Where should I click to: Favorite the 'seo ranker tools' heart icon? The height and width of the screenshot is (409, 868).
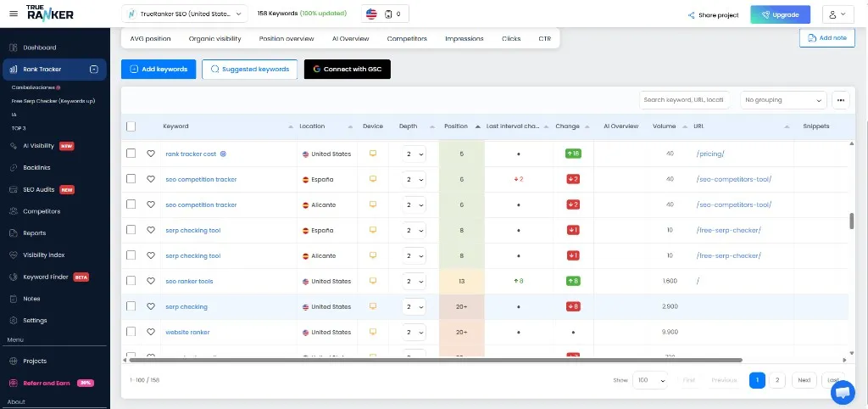pos(151,281)
